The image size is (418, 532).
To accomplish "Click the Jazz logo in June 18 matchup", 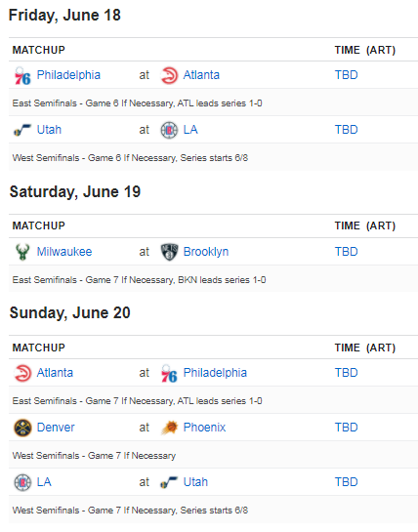I will tap(22, 130).
